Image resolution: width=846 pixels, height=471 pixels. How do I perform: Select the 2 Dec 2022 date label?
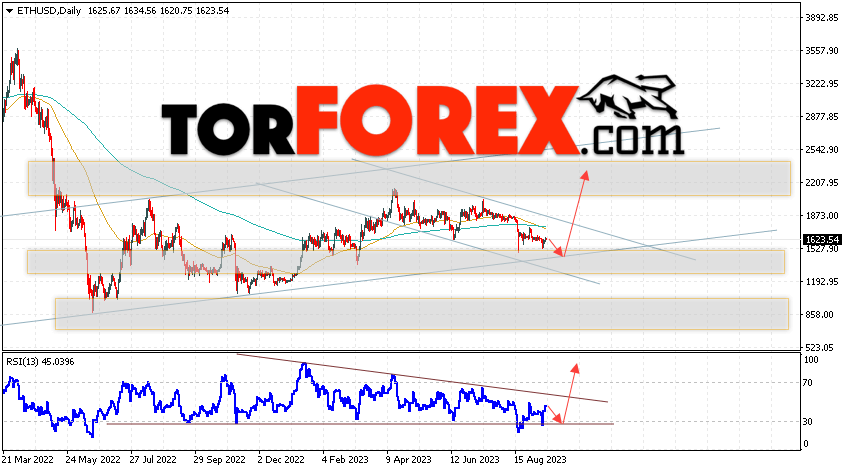click(281, 460)
